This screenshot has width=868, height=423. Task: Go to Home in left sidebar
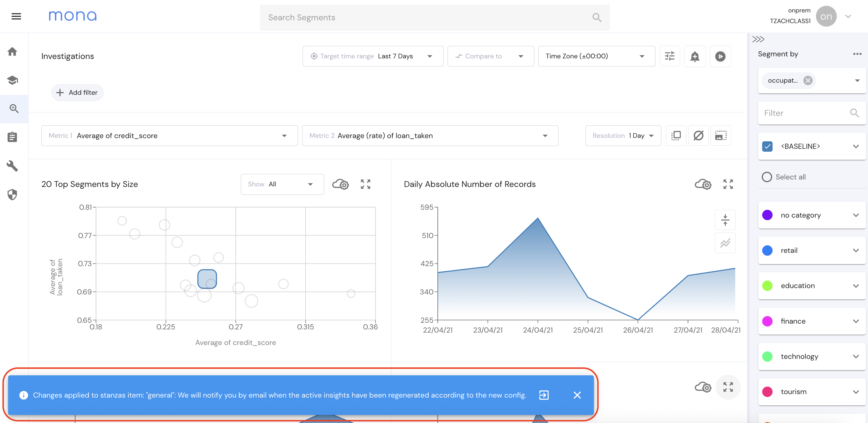[12, 51]
